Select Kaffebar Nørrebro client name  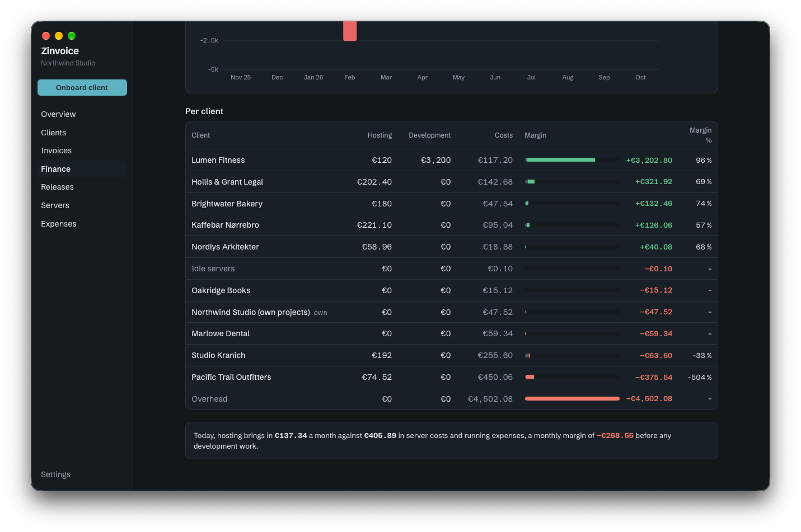click(x=226, y=225)
